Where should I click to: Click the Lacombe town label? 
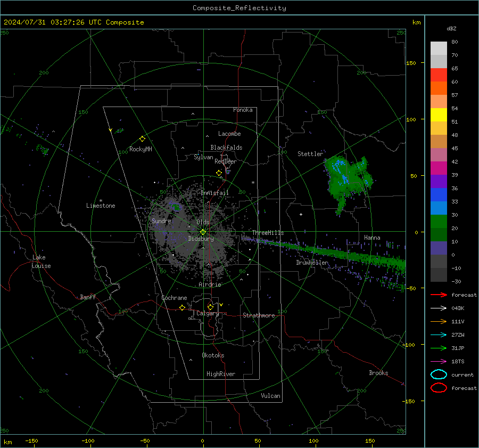pyautogui.click(x=229, y=134)
